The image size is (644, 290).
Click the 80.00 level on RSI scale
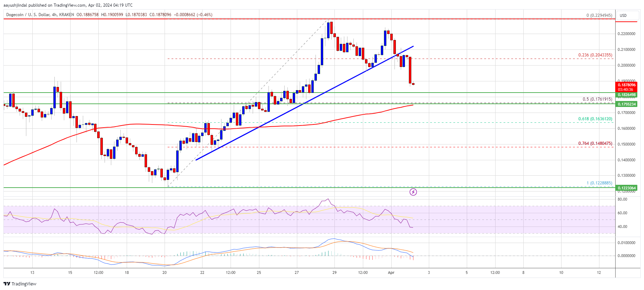622,199
